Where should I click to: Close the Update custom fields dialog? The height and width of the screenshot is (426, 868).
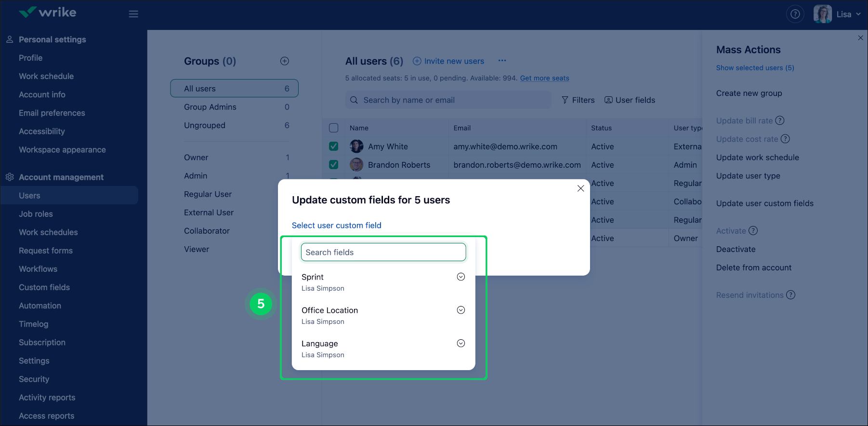click(580, 188)
